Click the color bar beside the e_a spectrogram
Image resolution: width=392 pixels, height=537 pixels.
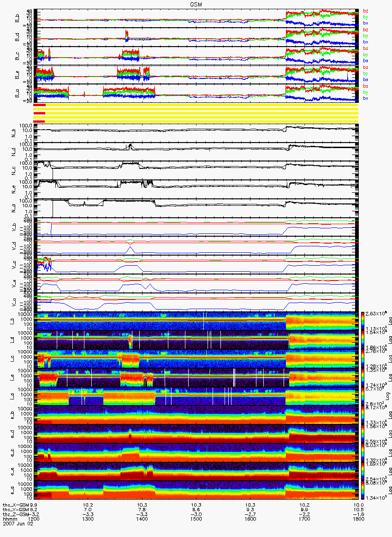362,490
